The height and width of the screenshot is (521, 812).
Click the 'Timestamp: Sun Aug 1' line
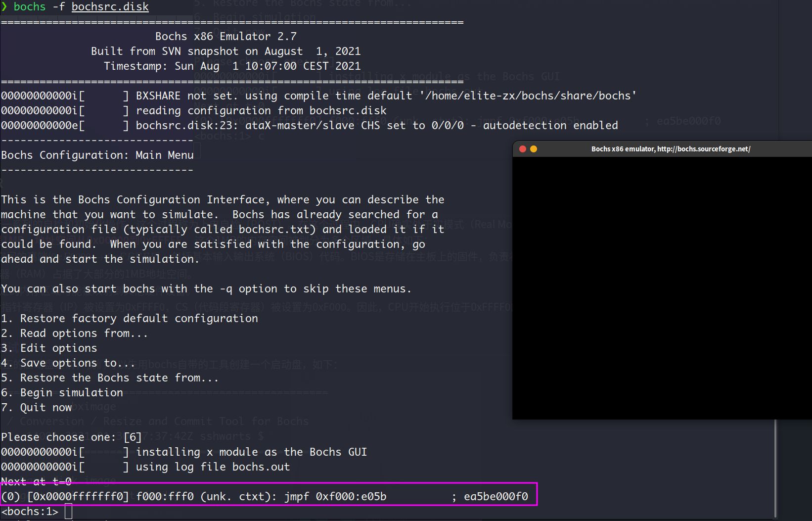[232, 66]
